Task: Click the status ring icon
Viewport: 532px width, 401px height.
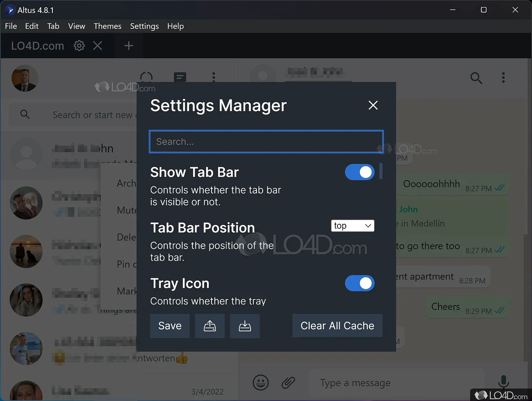Action: click(x=146, y=77)
